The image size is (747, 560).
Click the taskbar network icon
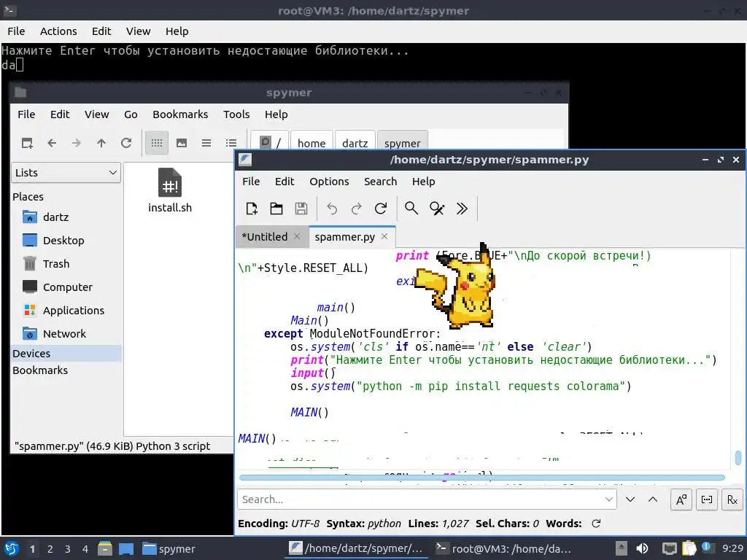(670, 548)
